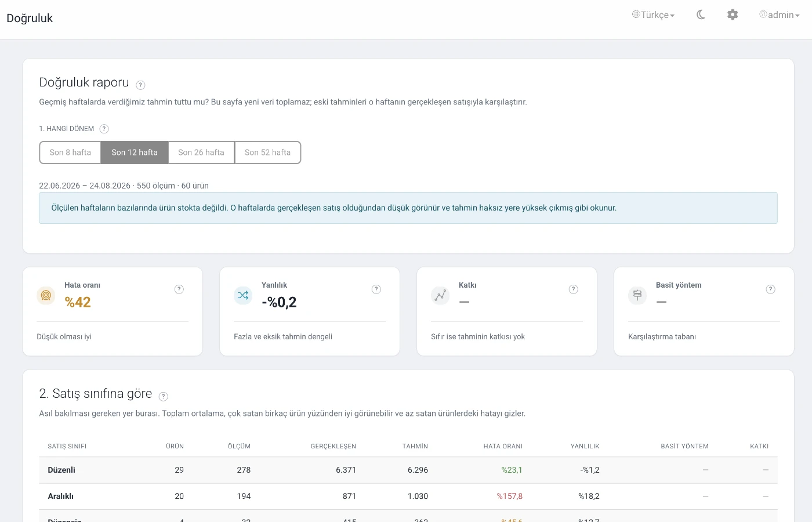Click SATIŞ SINIFI column header
This screenshot has height=522, width=812.
[x=67, y=447]
